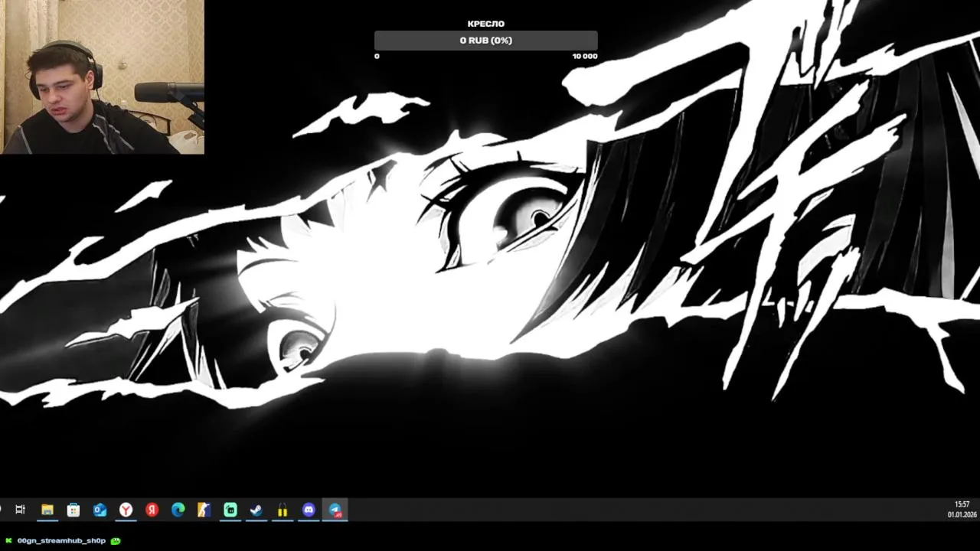Open Task View in the taskbar
This screenshot has width=980, height=551.
click(21, 510)
